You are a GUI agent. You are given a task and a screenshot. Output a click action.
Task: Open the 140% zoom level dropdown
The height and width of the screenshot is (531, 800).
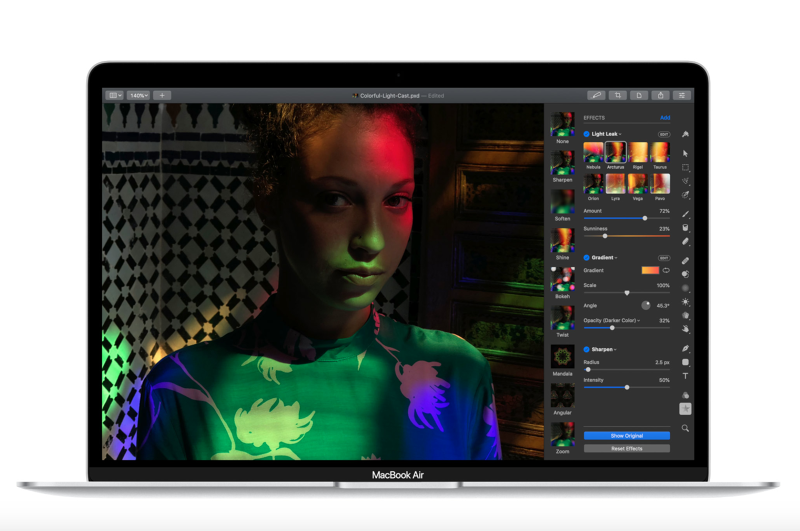[138, 96]
